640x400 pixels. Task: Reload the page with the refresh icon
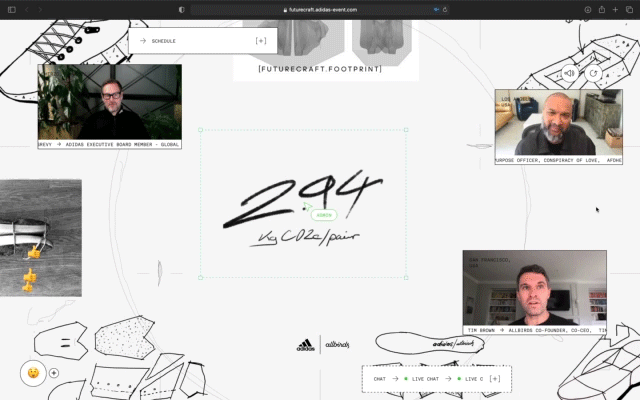445,9
